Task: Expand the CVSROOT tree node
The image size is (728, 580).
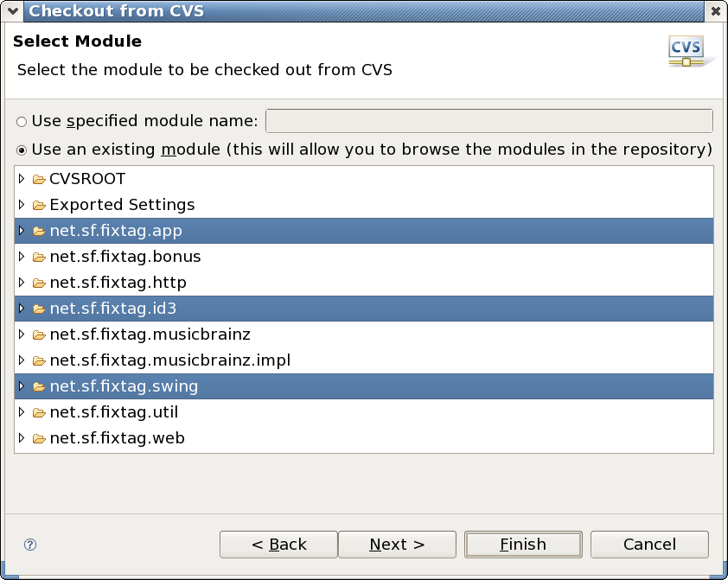Action: coord(22,180)
